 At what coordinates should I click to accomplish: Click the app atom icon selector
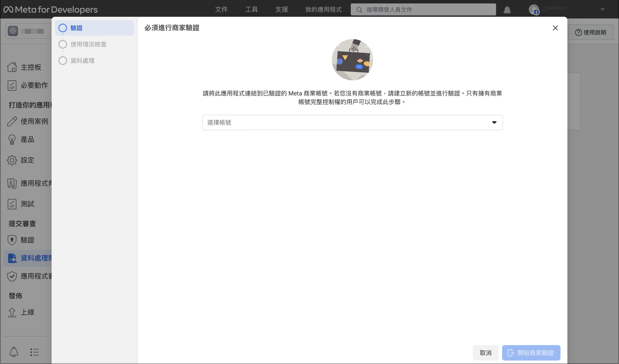click(x=13, y=31)
